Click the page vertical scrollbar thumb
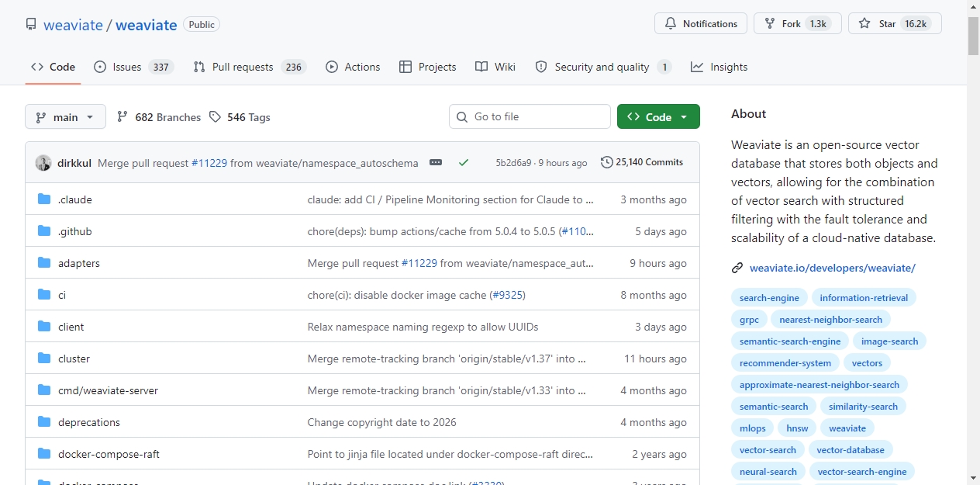Screen dimensions: 980x485 coord(973,36)
